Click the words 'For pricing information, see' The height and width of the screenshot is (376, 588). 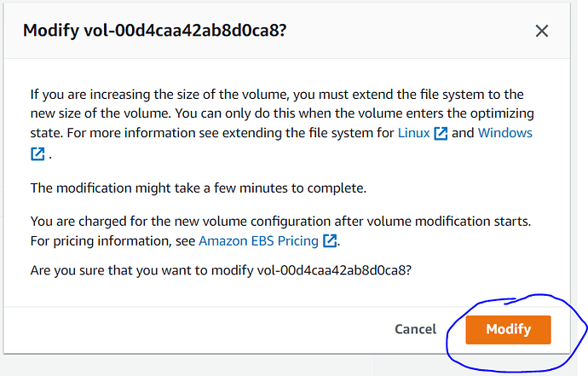tap(112, 241)
